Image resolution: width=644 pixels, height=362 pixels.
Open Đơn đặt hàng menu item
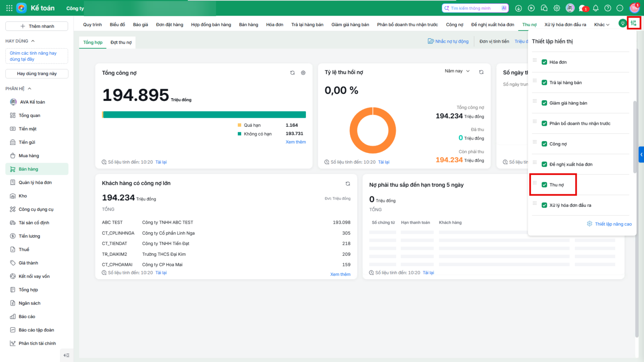tap(169, 25)
